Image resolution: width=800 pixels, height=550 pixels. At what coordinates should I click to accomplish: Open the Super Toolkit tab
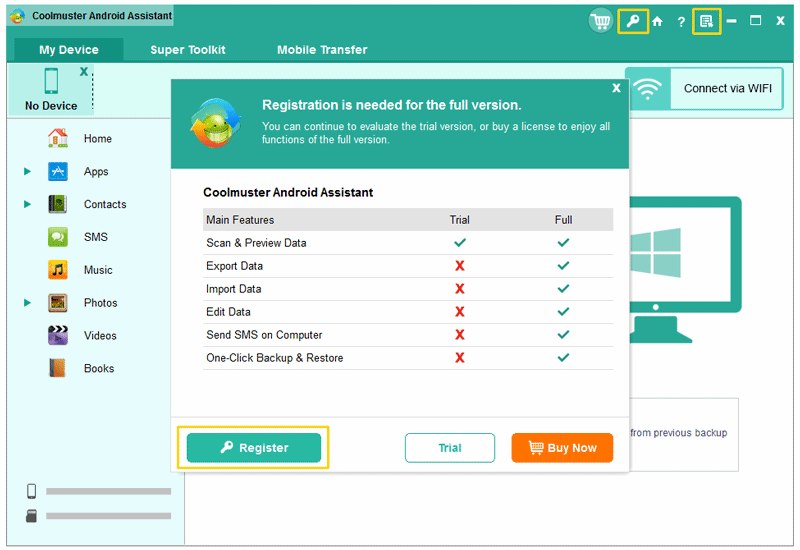[x=188, y=50]
